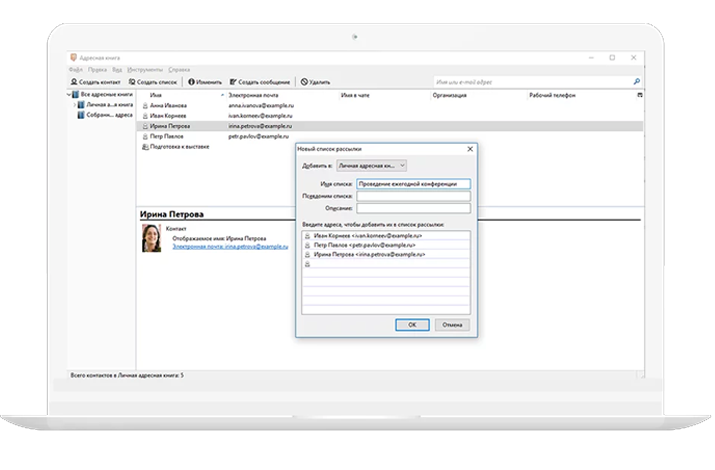Image resolution: width=715 pixels, height=470 pixels.
Task: Click the Описание input field
Action: click(x=413, y=208)
